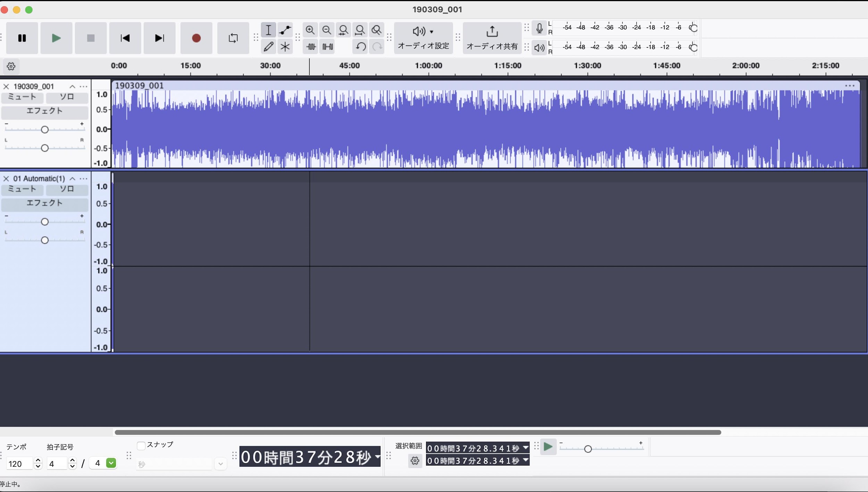This screenshot has height=492, width=868.
Task: Click gain slider of 190309_001 track
Action: click(44, 129)
